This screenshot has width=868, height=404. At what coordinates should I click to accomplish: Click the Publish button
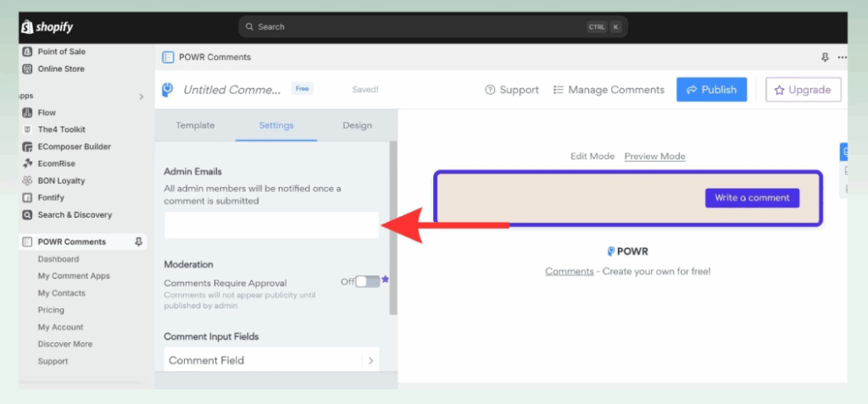pyautogui.click(x=711, y=90)
